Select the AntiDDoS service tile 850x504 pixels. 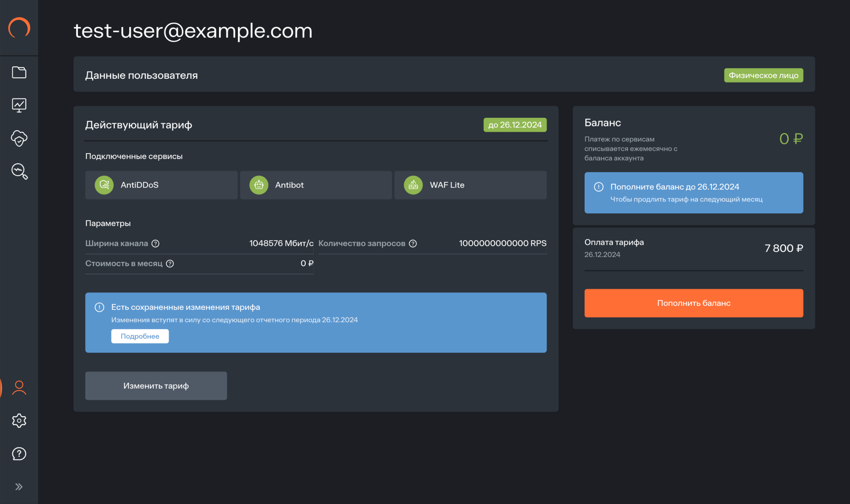[161, 185]
